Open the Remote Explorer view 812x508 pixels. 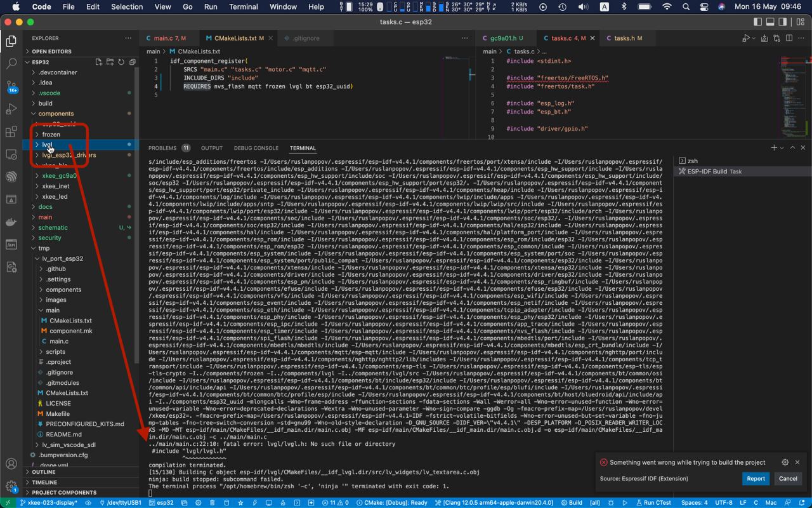click(11, 154)
